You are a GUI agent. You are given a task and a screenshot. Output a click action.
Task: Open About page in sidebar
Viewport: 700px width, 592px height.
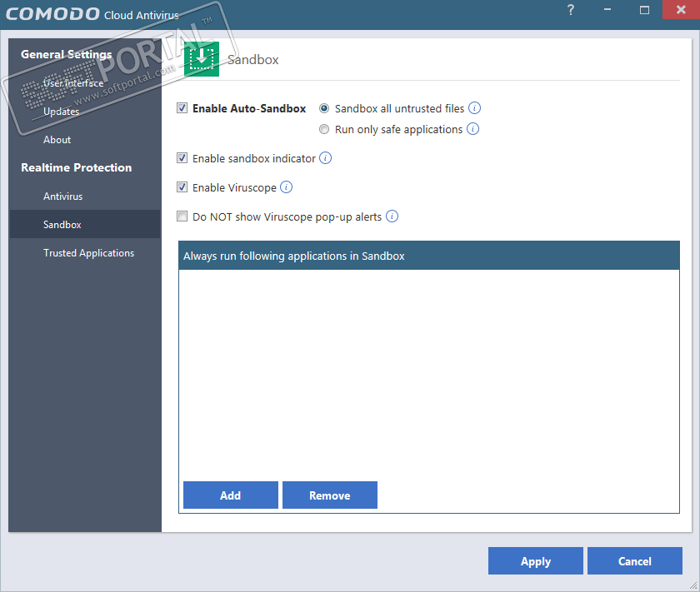click(57, 140)
